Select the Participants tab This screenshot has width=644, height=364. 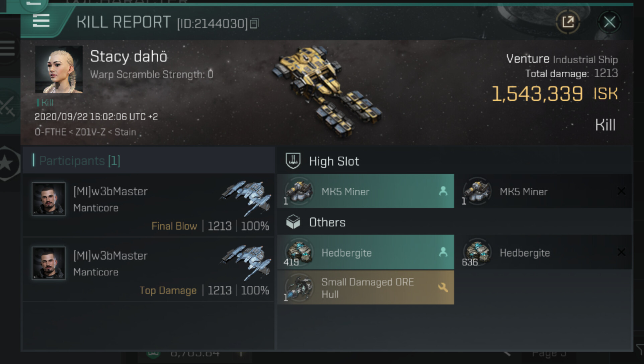pyautogui.click(x=80, y=161)
